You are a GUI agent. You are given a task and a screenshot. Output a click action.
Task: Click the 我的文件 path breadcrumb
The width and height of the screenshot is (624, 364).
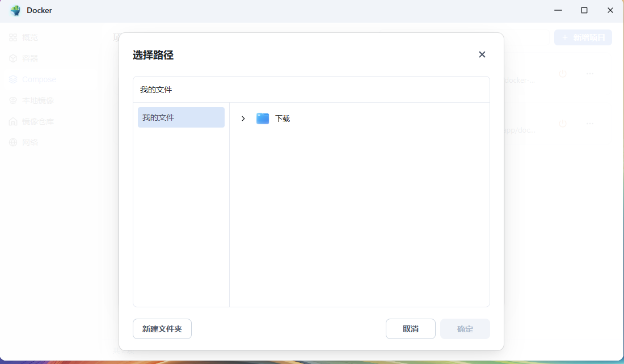tap(156, 90)
